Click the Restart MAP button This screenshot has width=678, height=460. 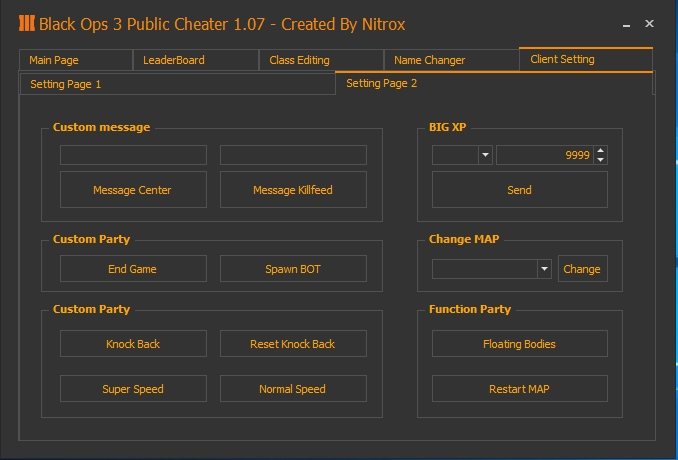[520, 389]
